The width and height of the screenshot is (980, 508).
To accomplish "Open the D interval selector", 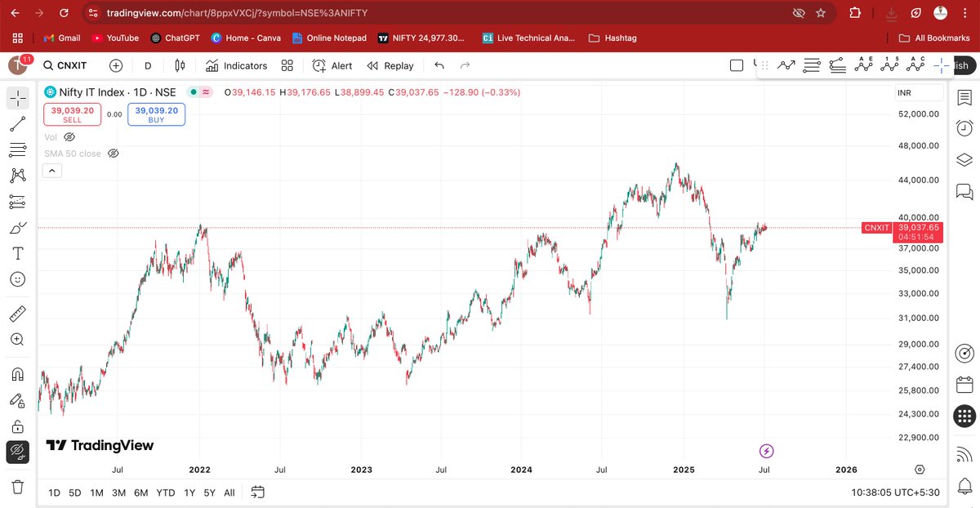I will pos(148,65).
